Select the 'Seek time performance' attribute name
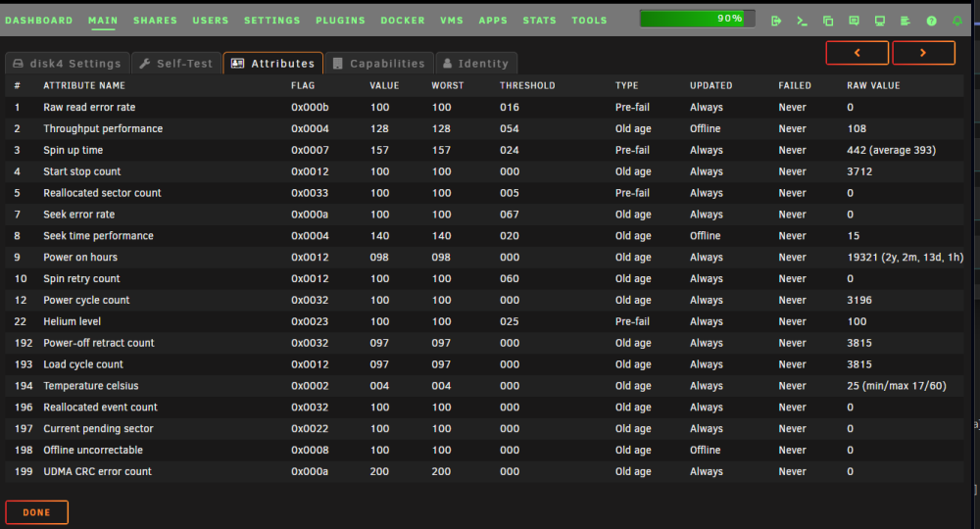The height and width of the screenshot is (529, 980). [98, 236]
